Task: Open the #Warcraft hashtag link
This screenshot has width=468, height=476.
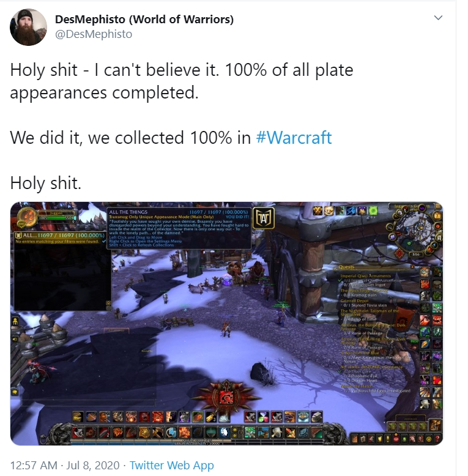Action: click(x=294, y=138)
